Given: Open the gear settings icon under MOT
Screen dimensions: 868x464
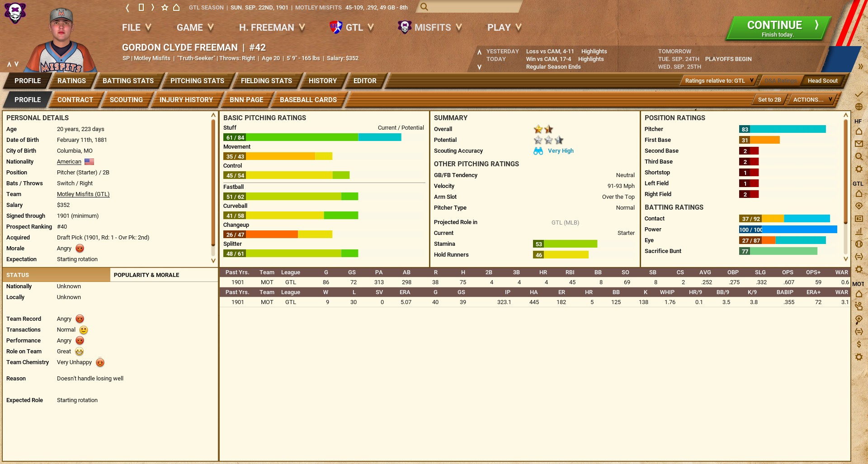Looking at the screenshot, I should 859,357.
